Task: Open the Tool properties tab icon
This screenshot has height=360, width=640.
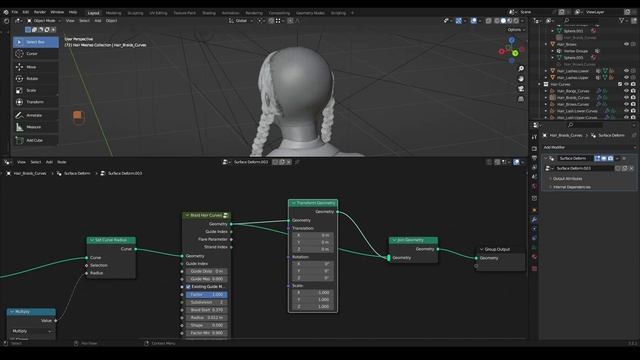Action: tap(534, 137)
